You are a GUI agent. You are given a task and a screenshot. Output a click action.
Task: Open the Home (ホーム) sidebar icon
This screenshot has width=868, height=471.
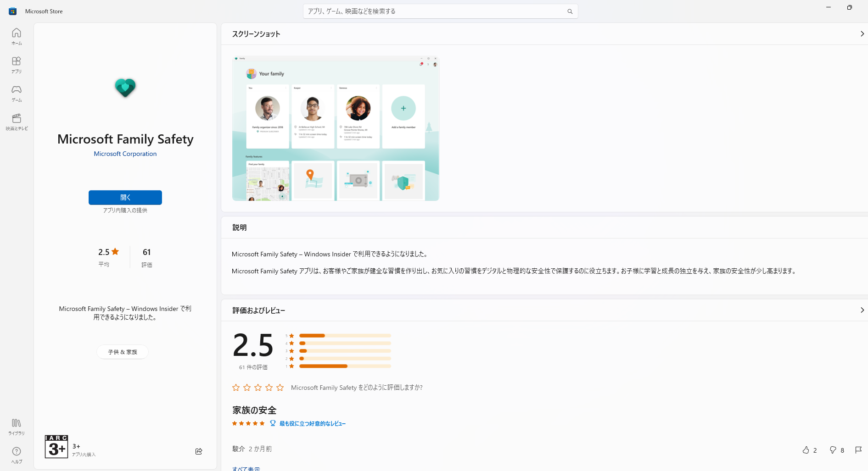[17, 36]
